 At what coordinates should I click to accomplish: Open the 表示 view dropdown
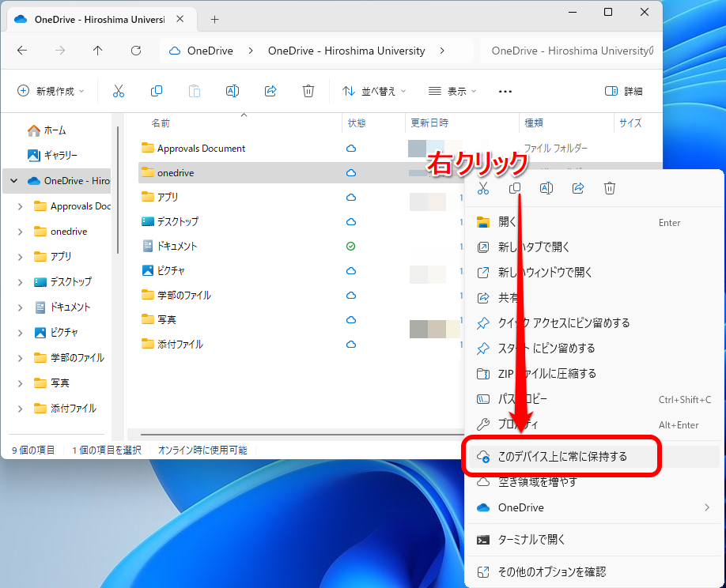point(452,91)
